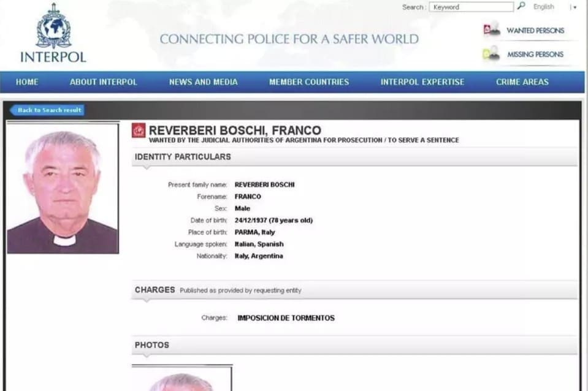
Task: Click the 'Place of birth:' label
Action: 207,232
